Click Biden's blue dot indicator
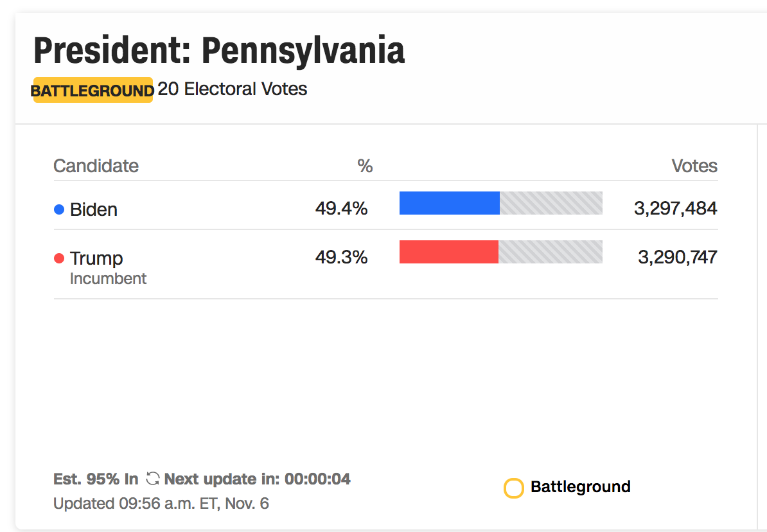This screenshot has width=767, height=532. click(x=58, y=209)
